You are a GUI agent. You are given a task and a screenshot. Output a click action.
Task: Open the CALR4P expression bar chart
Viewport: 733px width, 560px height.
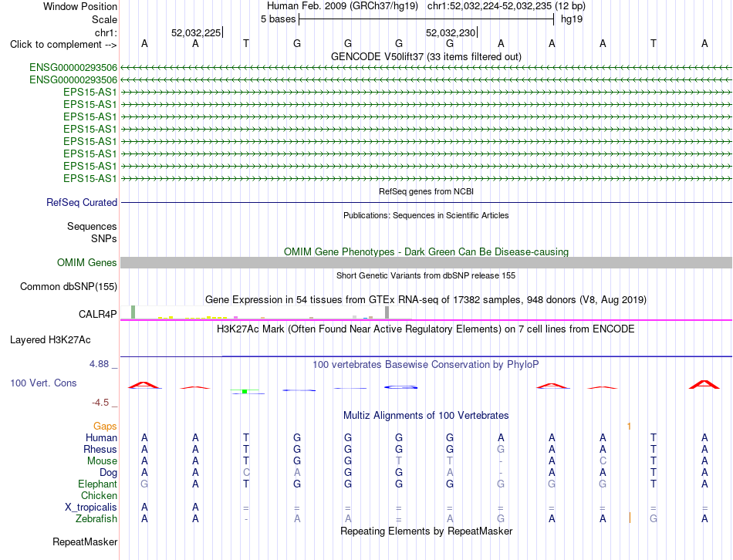tap(265, 312)
